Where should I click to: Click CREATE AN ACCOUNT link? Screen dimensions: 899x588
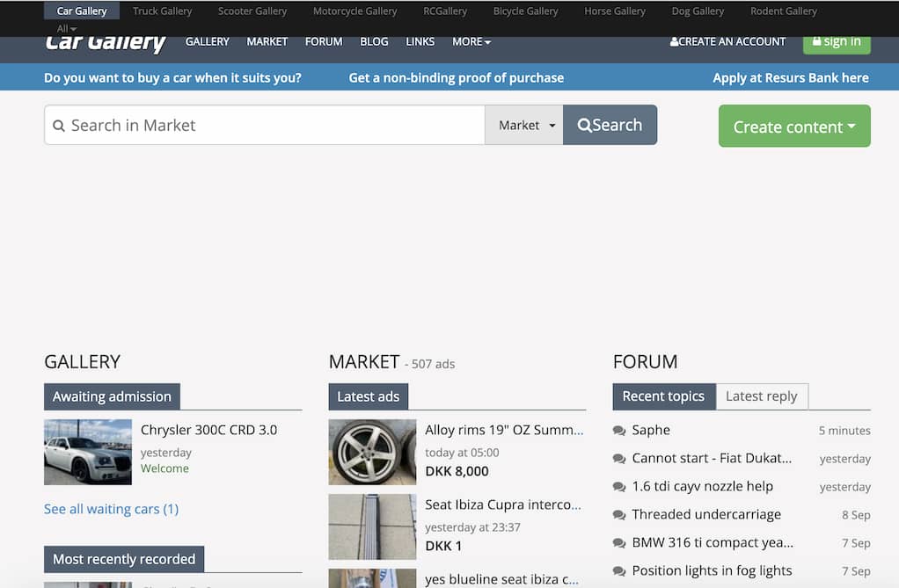727,41
